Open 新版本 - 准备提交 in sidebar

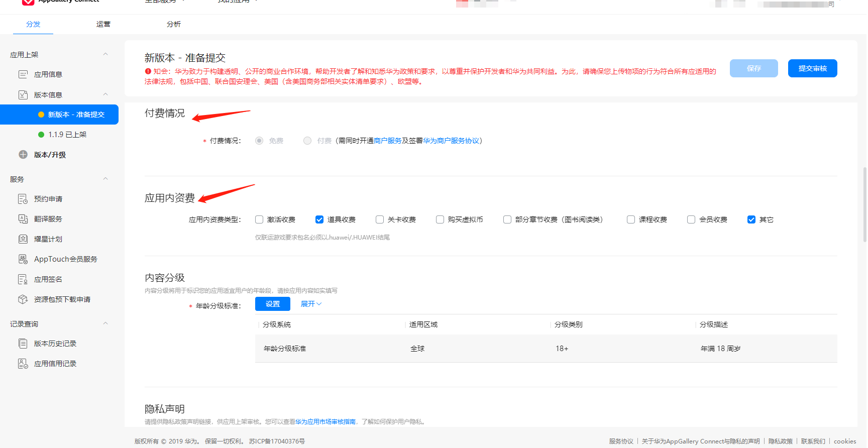point(59,115)
